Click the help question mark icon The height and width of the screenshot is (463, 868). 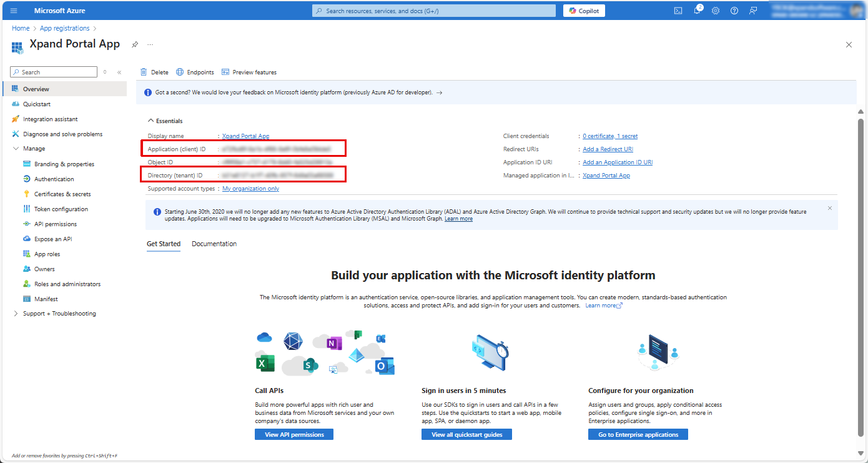(734, 11)
